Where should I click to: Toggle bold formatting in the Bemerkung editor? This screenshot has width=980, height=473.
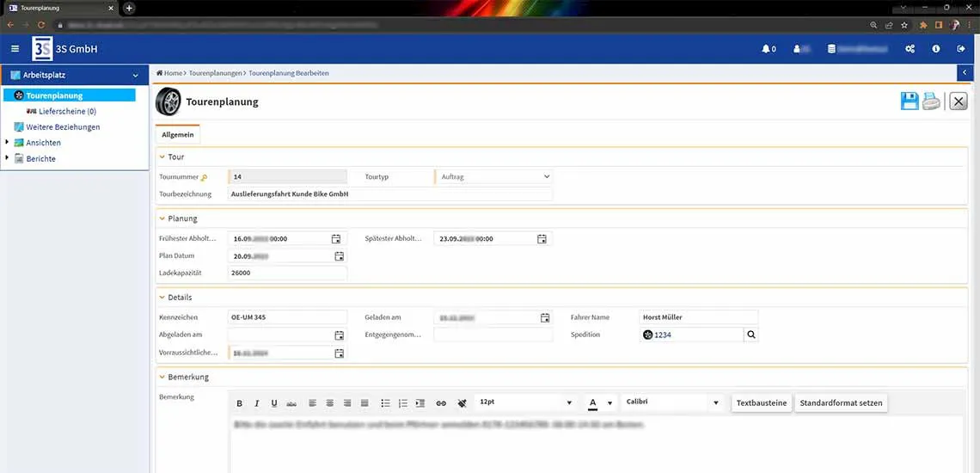tap(240, 402)
